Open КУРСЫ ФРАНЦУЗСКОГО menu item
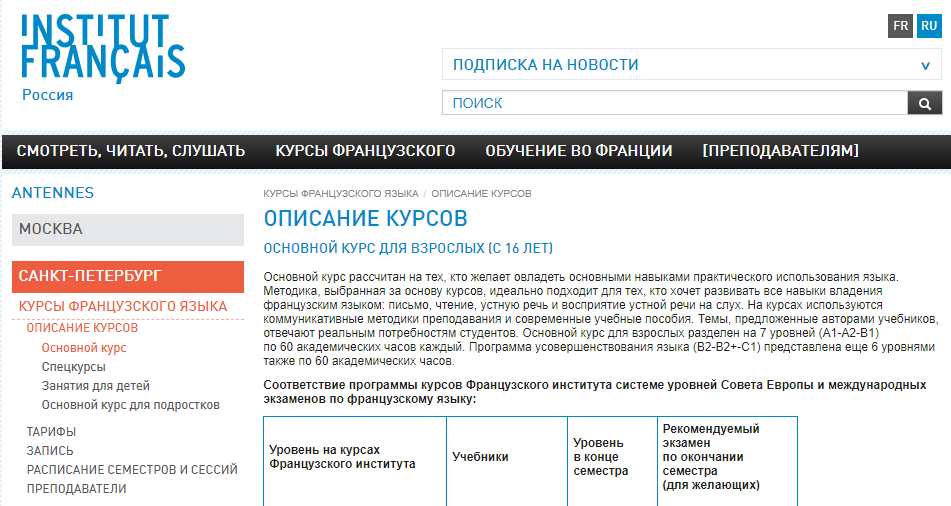This screenshot has height=506, width=951. (365, 151)
